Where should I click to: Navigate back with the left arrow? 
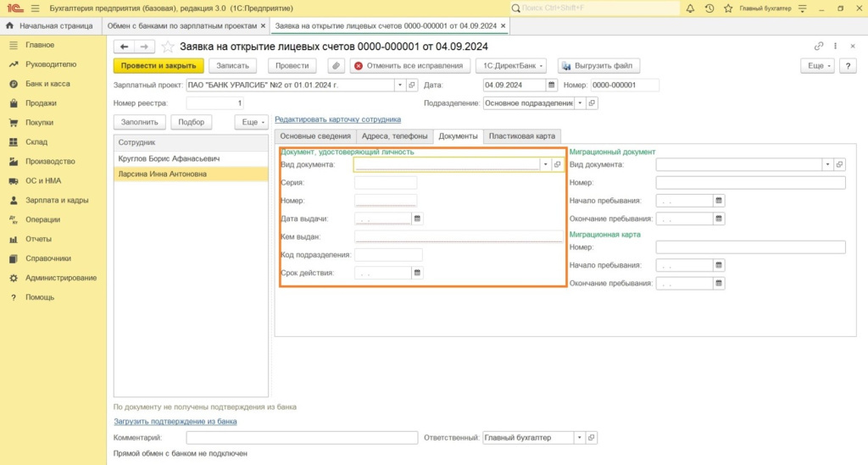[x=125, y=47]
